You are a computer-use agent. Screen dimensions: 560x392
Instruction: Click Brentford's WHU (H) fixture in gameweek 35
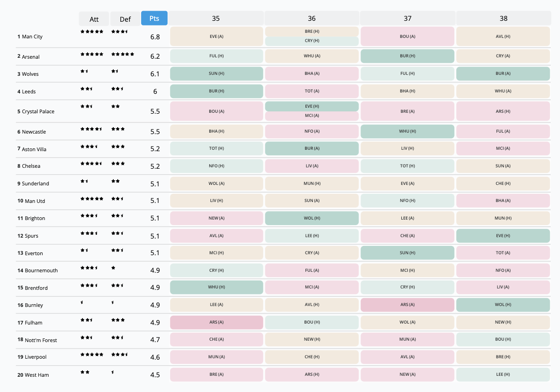pos(217,288)
